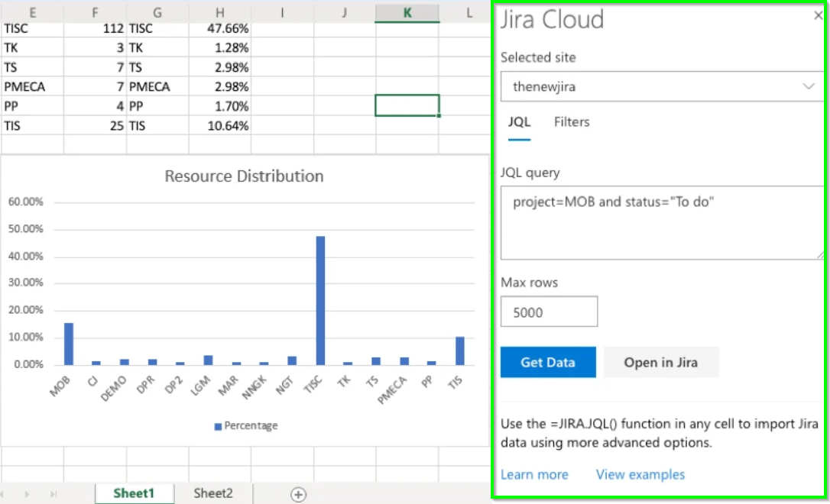Select the TISC bar in chart
Image resolution: width=830 pixels, height=504 pixels.
(x=320, y=300)
